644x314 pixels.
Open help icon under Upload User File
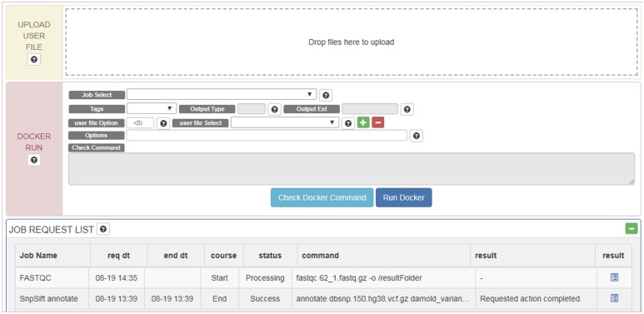(x=34, y=60)
